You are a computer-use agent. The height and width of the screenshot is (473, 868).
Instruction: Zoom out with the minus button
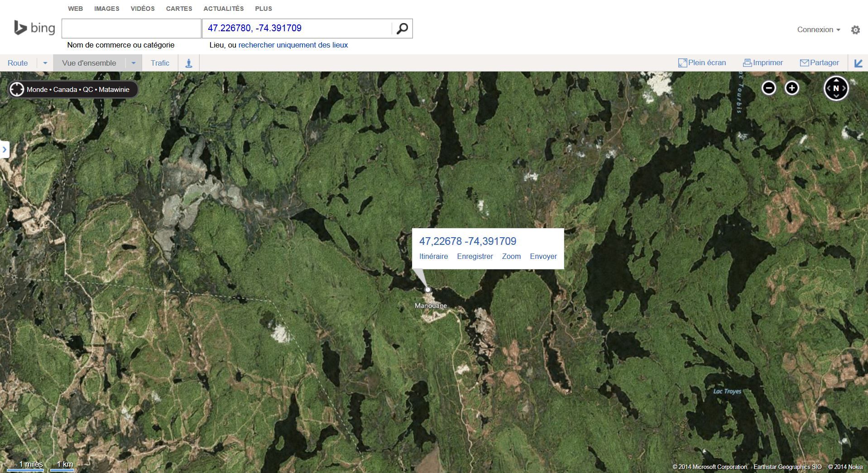coord(768,88)
